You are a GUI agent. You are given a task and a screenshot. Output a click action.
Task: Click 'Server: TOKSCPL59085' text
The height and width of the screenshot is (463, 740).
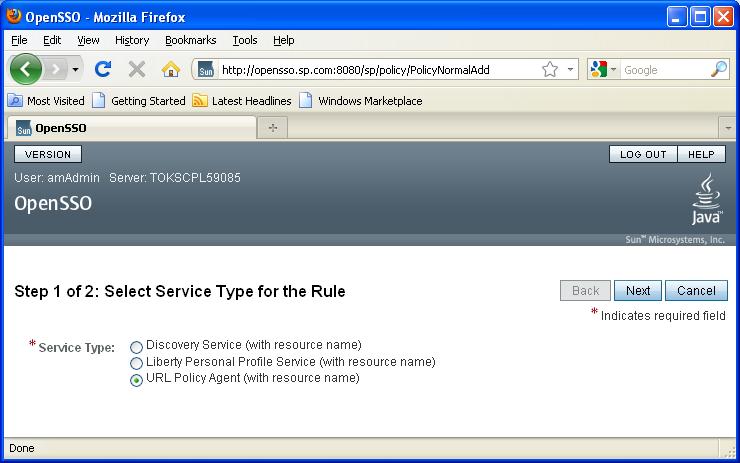click(175, 178)
